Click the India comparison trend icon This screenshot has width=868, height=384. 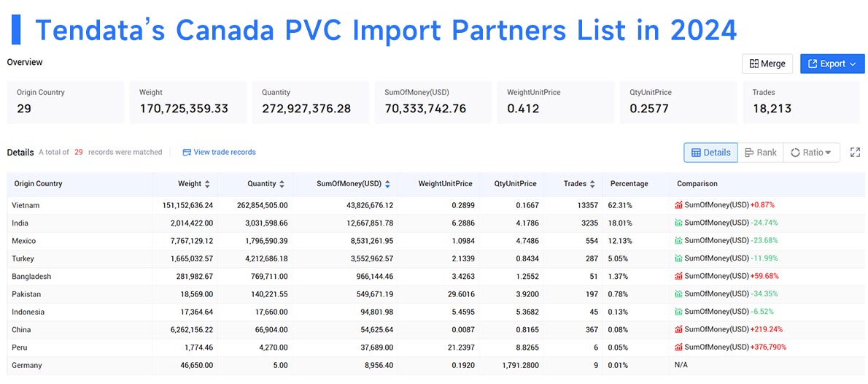(678, 223)
